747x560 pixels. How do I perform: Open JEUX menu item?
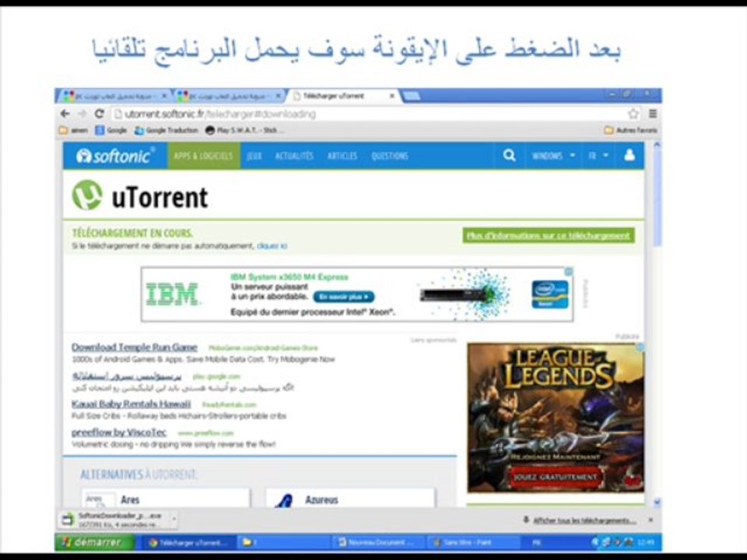[254, 156]
